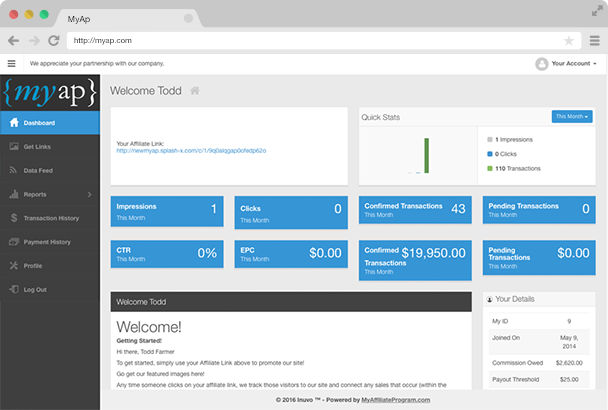Click the Confirmed Transactions 43 stat tile
Image resolution: width=608 pixels, height=410 pixels.
[x=415, y=209]
